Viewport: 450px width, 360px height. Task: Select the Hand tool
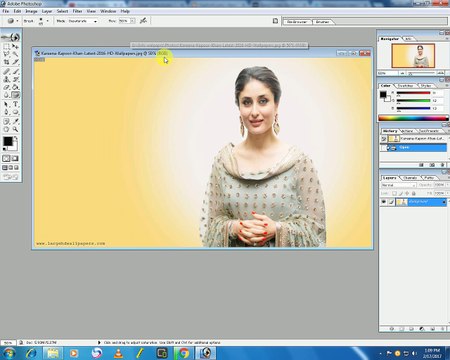click(x=6, y=129)
